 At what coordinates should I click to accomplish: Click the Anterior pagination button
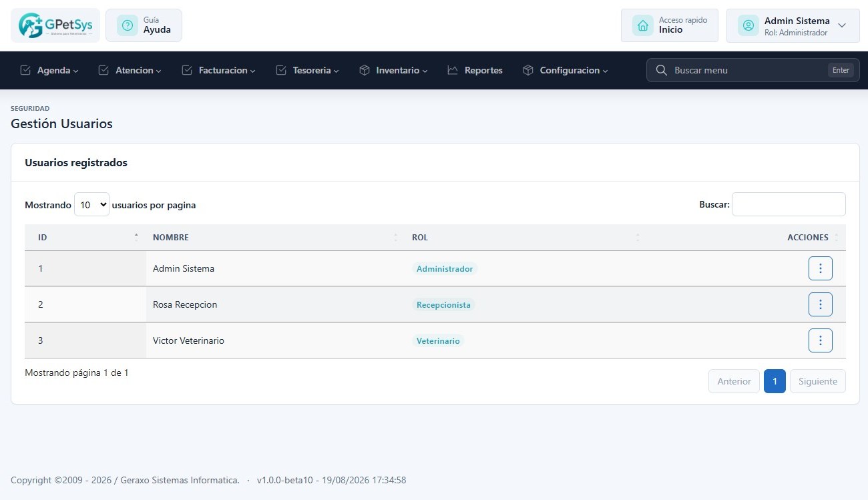(x=734, y=381)
